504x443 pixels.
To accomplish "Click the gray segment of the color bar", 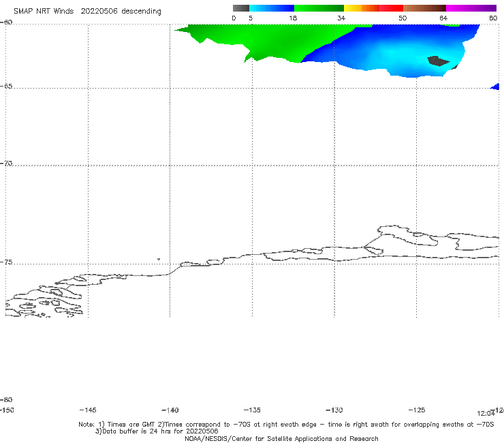I will tap(240, 8).
